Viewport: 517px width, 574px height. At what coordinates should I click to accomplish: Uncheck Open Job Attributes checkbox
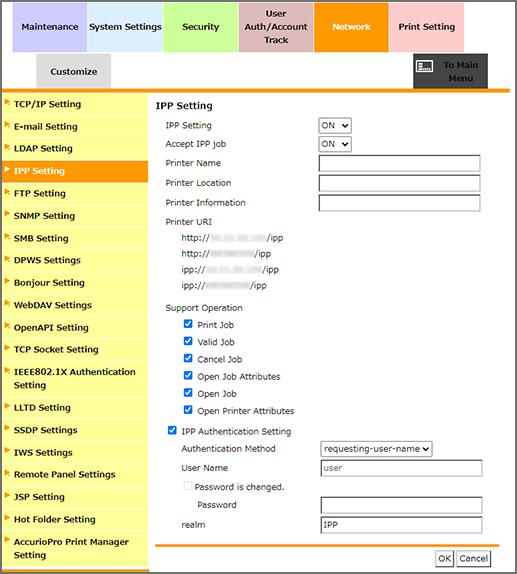coord(188,376)
